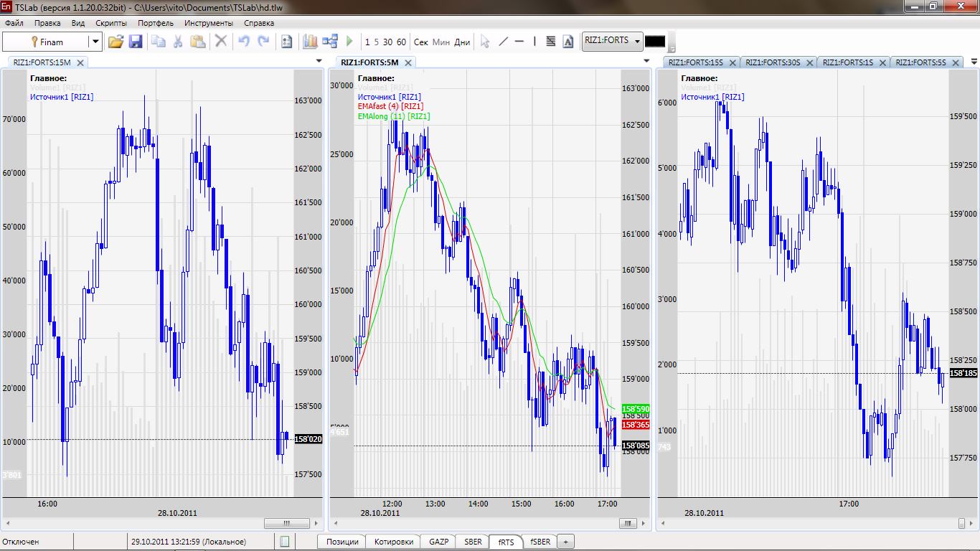
Task: Switch to the GAZP workspace tab
Action: click(438, 542)
